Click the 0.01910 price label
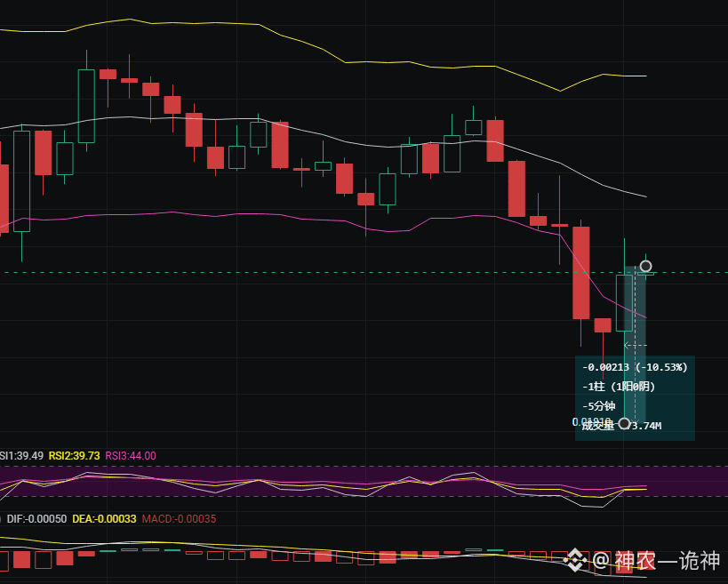 point(591,422)
